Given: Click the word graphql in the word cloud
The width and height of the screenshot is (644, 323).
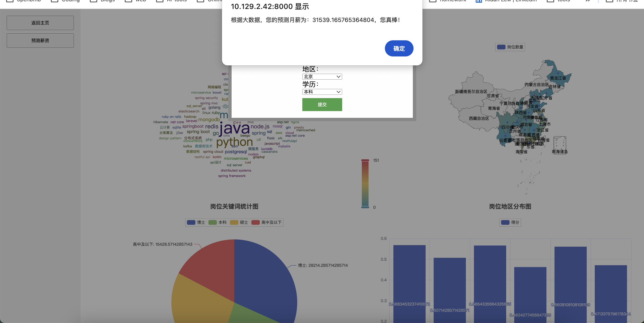Looking at the screenshot, I should [258, 157].
